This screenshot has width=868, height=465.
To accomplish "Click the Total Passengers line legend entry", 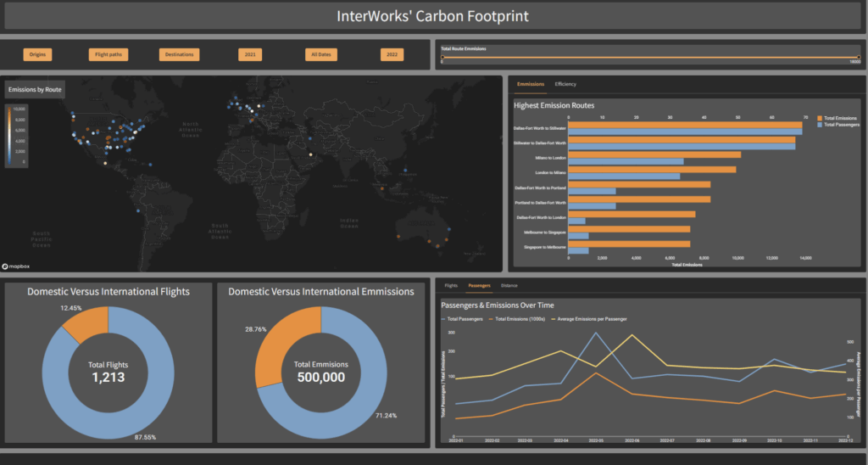I will [x=460, y=319].
